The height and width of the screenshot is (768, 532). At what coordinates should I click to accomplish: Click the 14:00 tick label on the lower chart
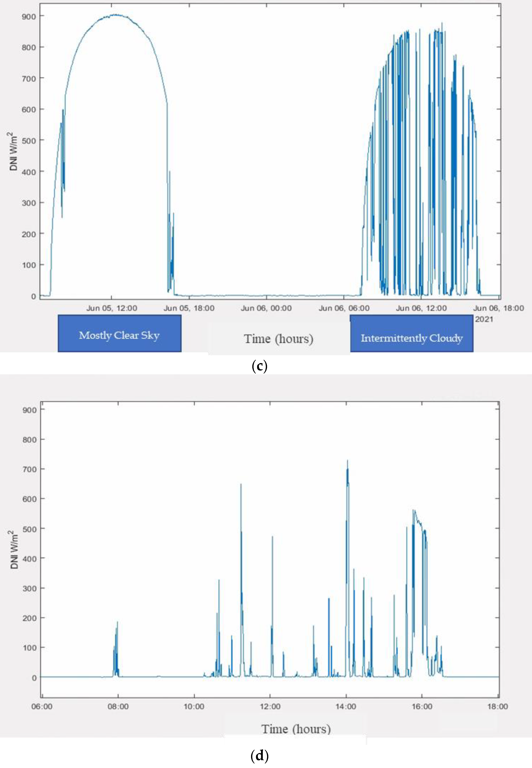pos(346,707)
